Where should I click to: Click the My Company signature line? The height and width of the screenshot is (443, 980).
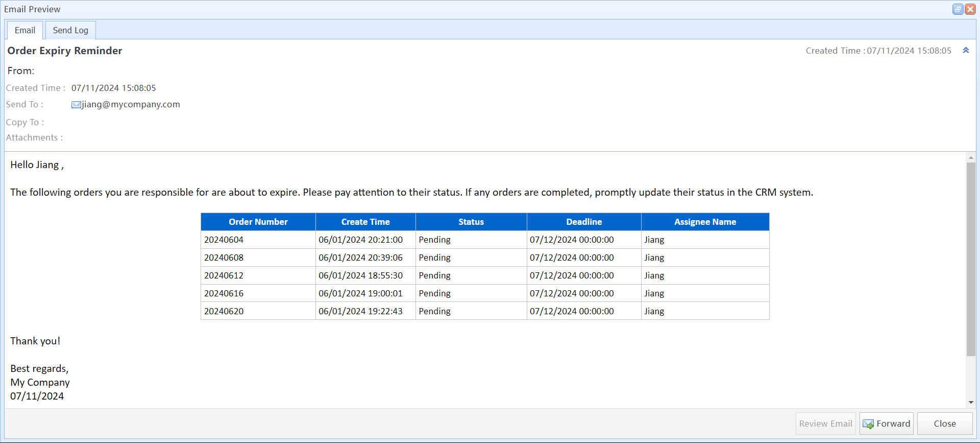40,382
